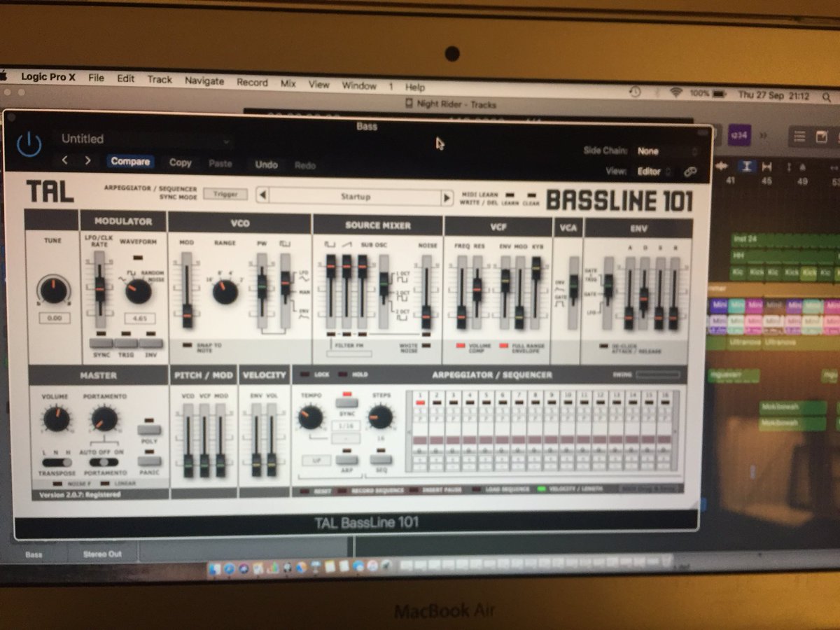Click the Copy button
The image size is (840, 630).
coord(181,162)
